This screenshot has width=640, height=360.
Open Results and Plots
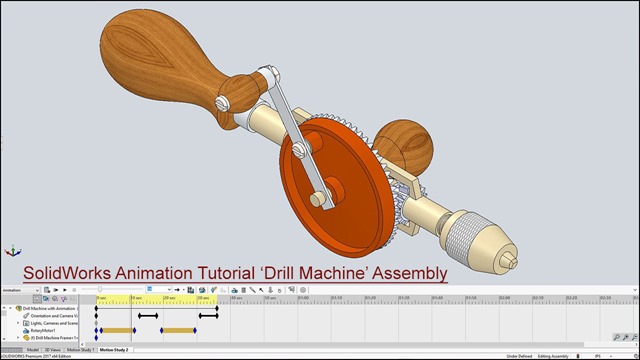click(291, 290)
